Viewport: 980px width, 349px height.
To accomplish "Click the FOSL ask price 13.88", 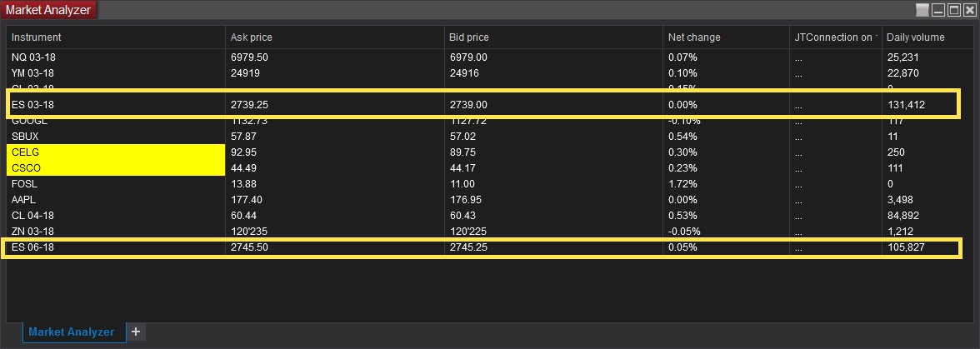I will click(243, 184).
